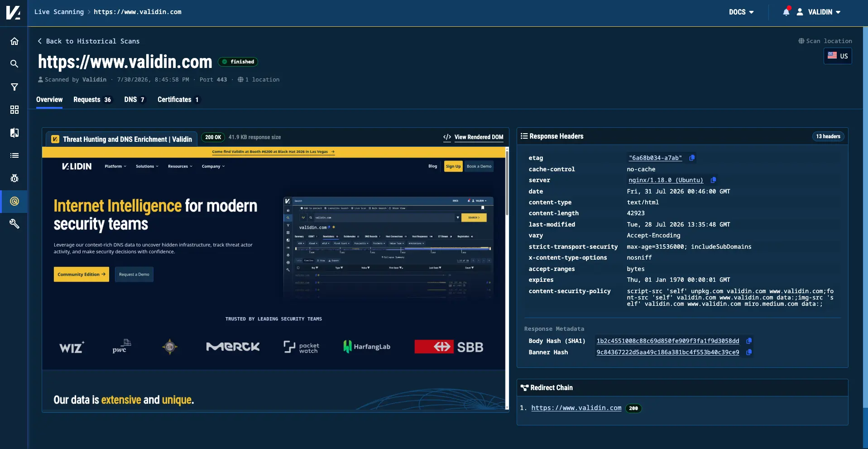Click the Redirect Chain header icon
This screenshot has height=449, width=868.
pyautogui.click(x=524, y=388)
